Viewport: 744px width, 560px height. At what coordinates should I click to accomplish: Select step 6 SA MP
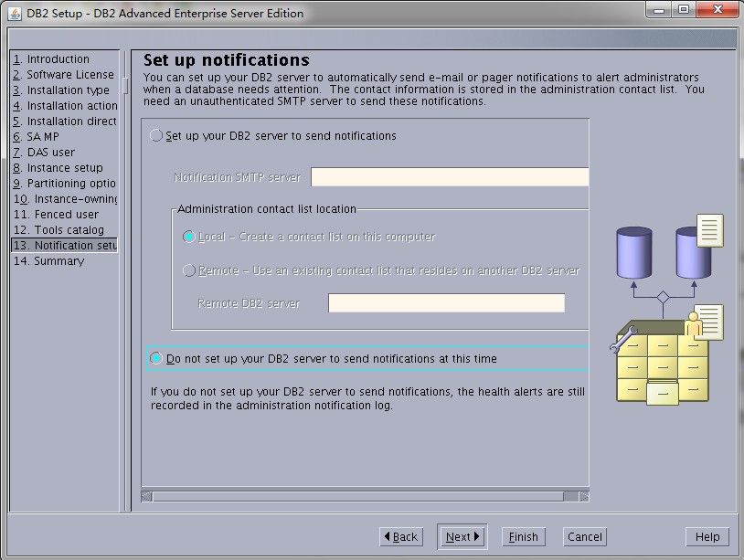tap(36, 136)
